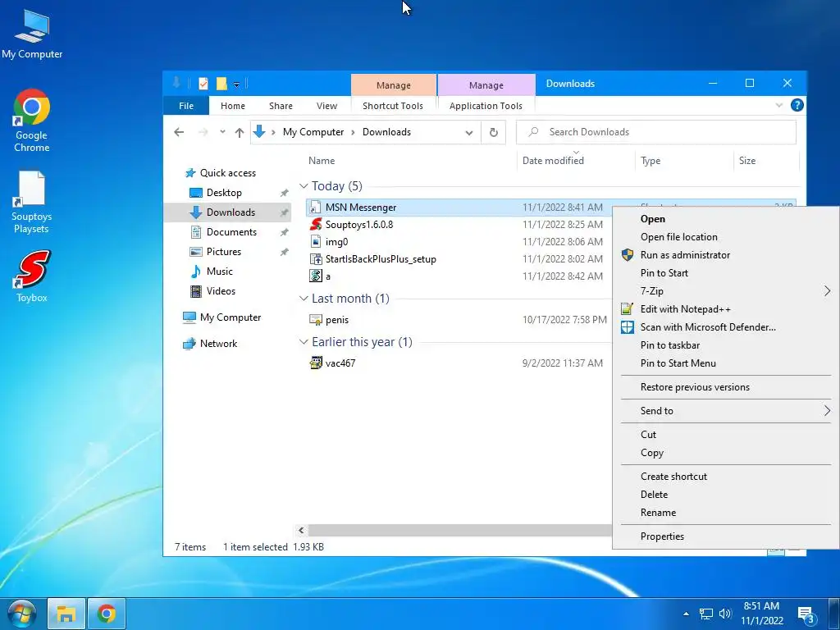Switch to the Share ribbon tab
The height and width of the screenshot is (630, 840).
pos(281,106)
